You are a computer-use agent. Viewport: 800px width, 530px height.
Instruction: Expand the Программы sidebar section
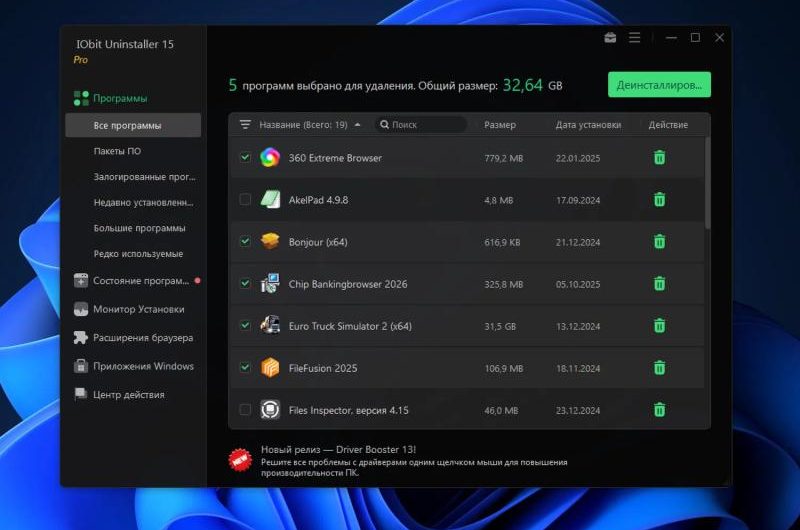[120, 98]
